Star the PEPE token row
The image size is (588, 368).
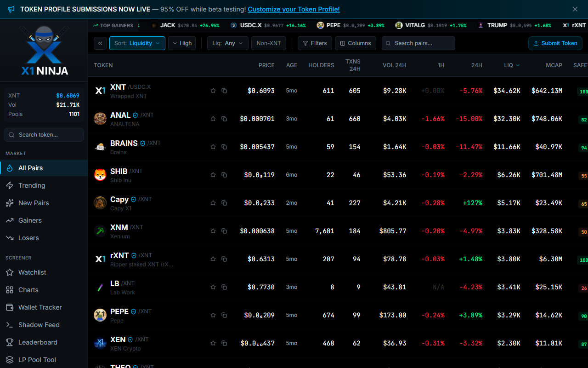click(213, 316)
